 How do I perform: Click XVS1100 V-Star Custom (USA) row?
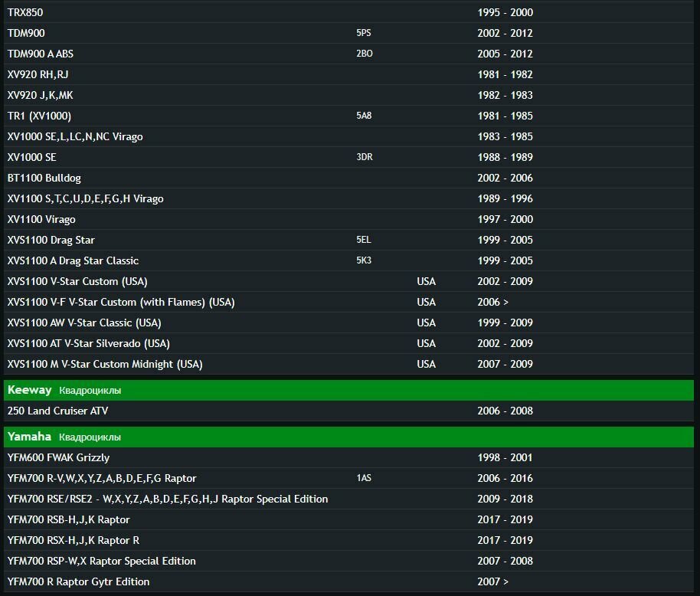pos(348,282)
